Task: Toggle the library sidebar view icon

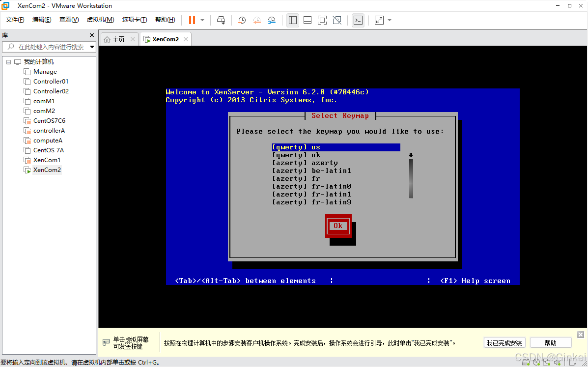Action: click(293, 20)
